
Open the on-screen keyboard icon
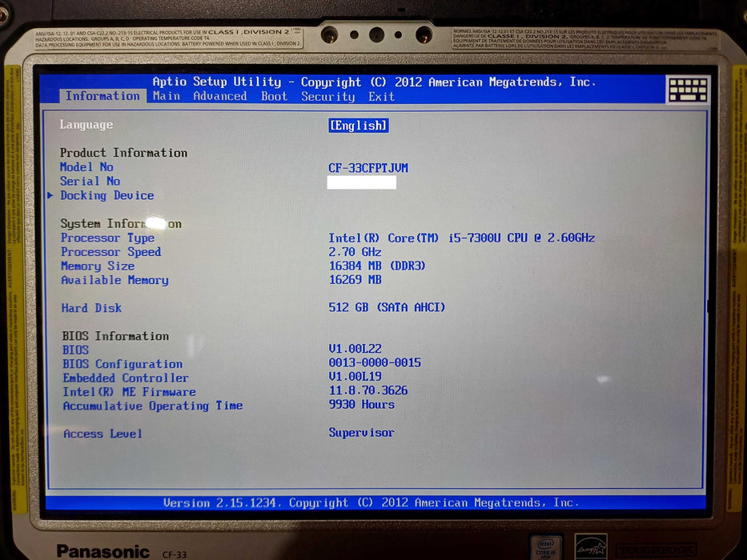click(688, 89)
